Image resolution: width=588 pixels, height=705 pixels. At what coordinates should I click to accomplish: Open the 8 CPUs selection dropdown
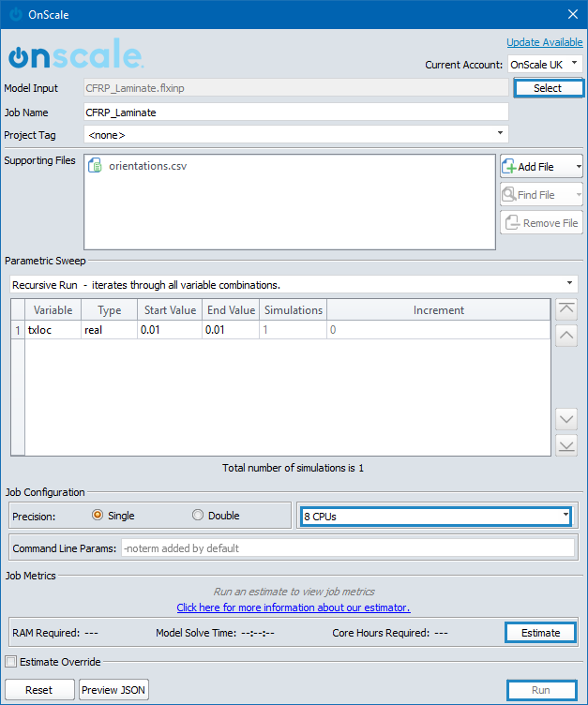point(436,517)
